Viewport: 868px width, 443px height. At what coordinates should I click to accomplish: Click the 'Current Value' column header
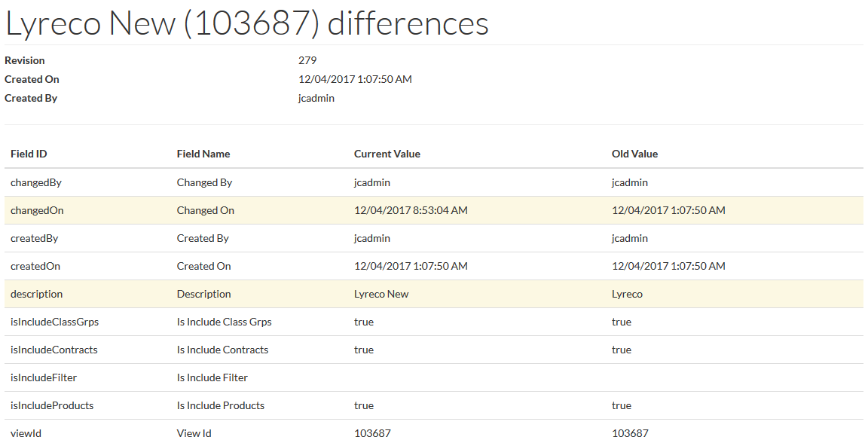pos(387,154)
